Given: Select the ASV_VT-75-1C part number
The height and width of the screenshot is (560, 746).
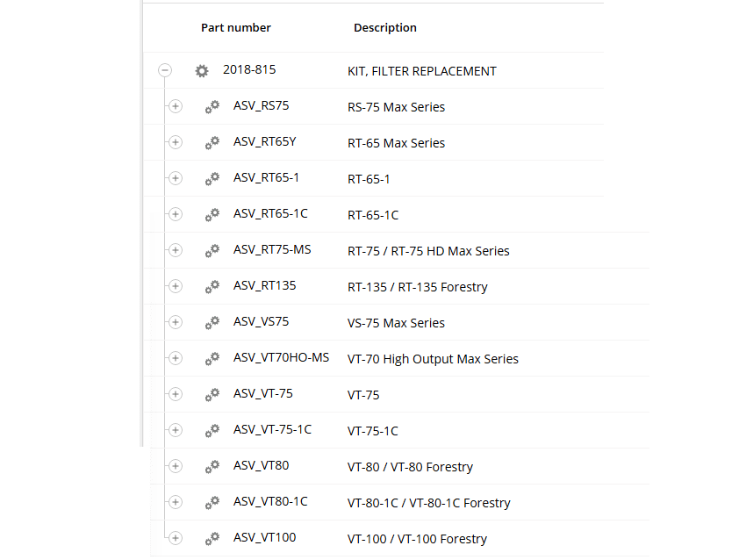Looking at the screenshot, I should click(x=272, y=430).
